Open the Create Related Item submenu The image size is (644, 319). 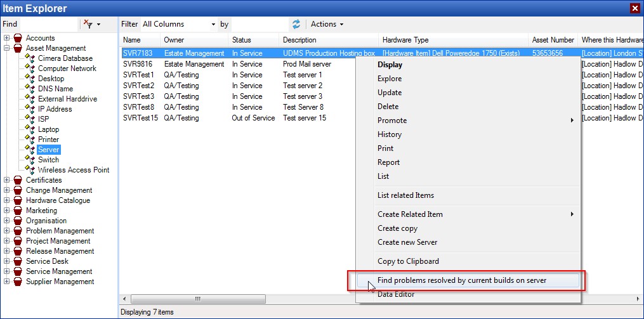point(468,214)
